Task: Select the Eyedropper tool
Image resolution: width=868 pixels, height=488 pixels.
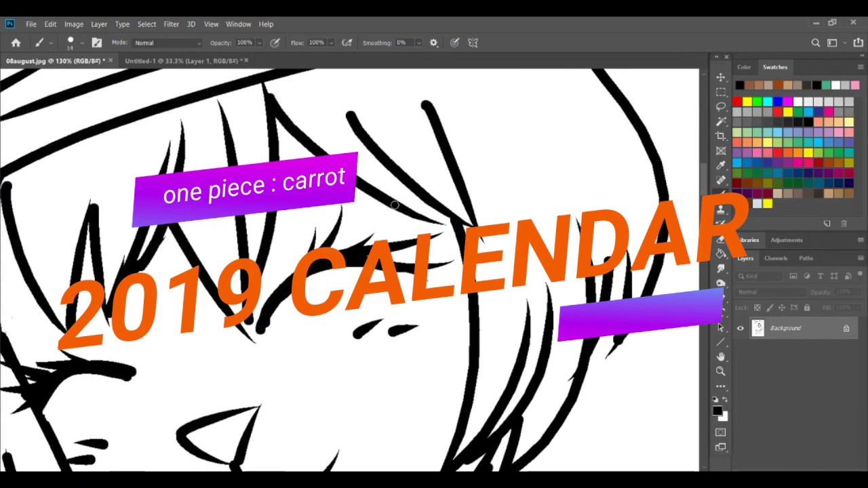Action: 720,165
